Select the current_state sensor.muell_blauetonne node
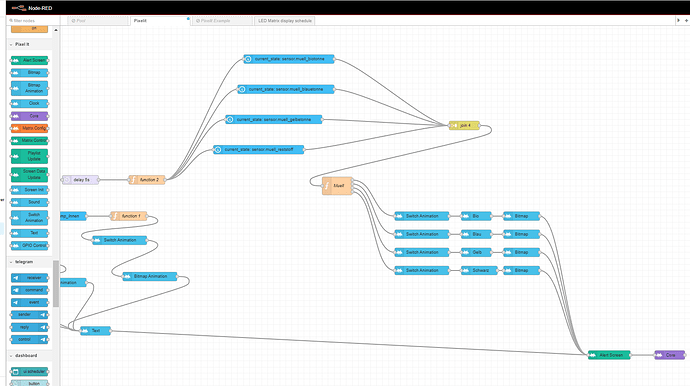The height and width of the screenshot is (386, 690). [x=286, y=89]
